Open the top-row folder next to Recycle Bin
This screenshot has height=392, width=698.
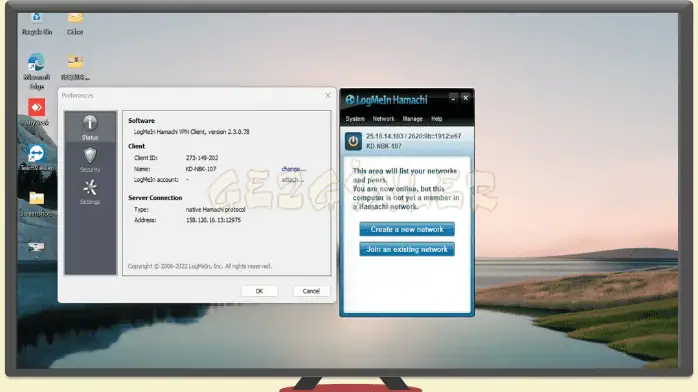[75, 24]
